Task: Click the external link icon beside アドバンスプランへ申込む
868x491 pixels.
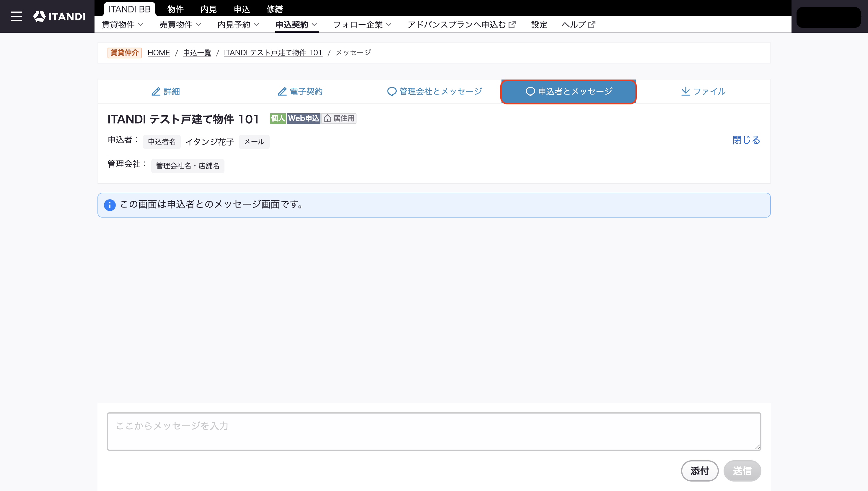Action: click(512, 25)
